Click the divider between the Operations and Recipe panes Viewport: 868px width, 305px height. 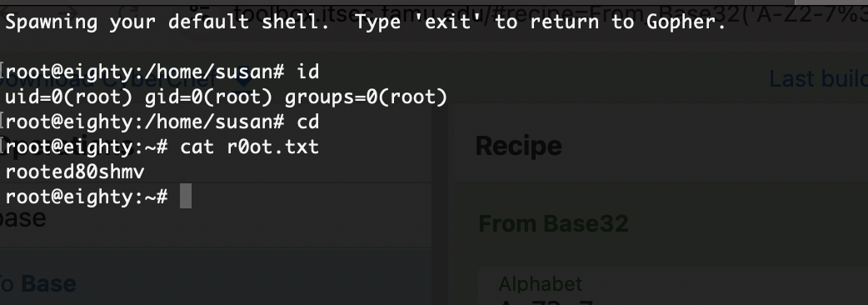[443, 206]
